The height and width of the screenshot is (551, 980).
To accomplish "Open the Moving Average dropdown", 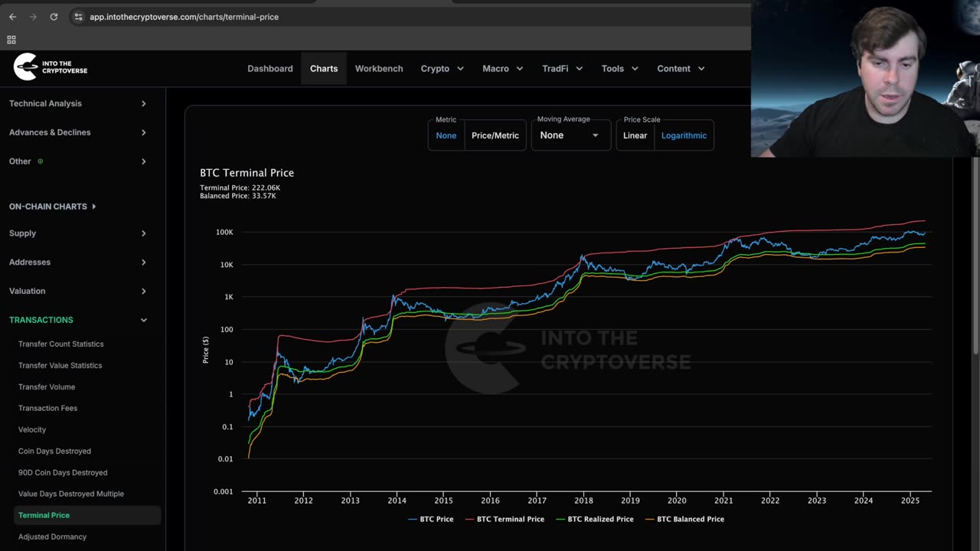I will (x=571, y=135).
